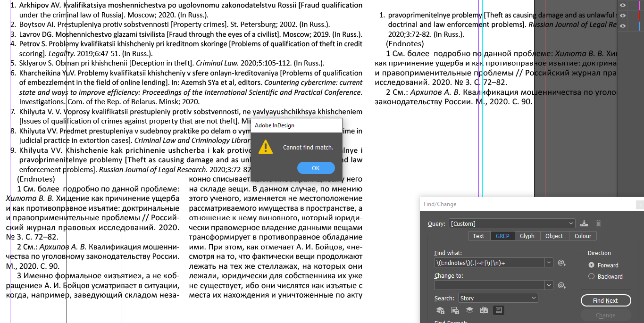Close the Find/Change dialog
Viewport: 644px width, 323px height.
(x=639, y=205)
